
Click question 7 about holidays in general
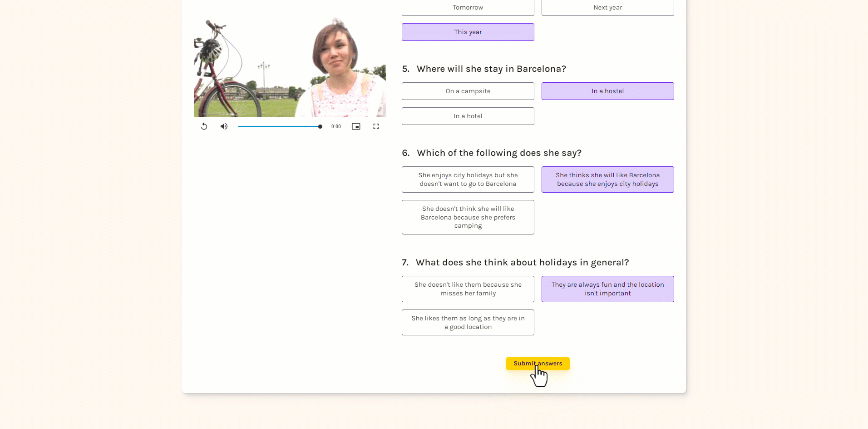(523, 262)
